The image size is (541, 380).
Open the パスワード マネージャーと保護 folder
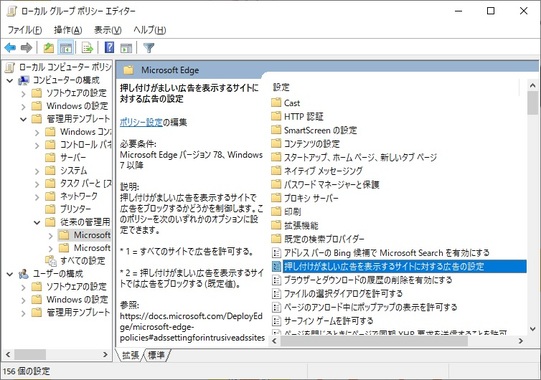[325, 185]
